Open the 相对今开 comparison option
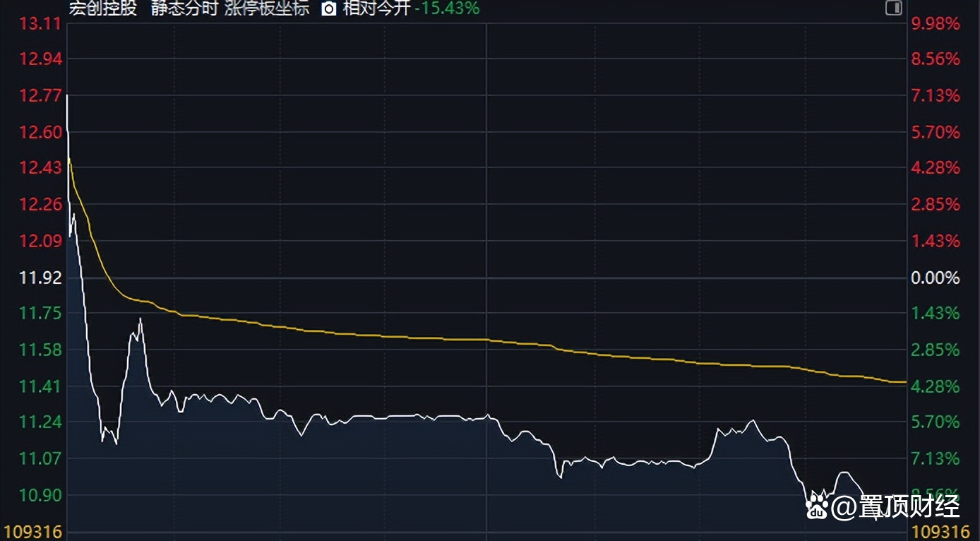This screenshot has height=541, width=980. click(x=376, y=8)
